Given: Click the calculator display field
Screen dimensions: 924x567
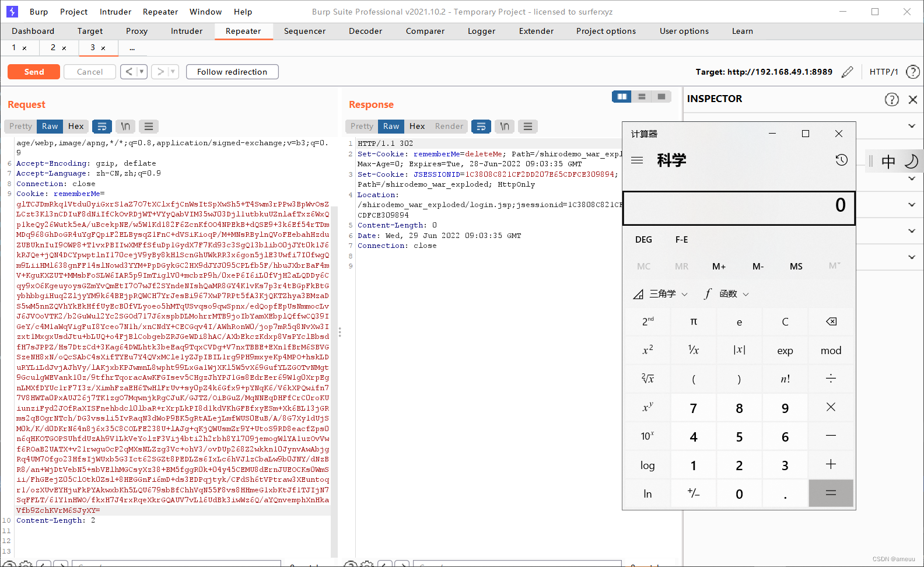Looking at the screenshot, I should coord(739,208).
